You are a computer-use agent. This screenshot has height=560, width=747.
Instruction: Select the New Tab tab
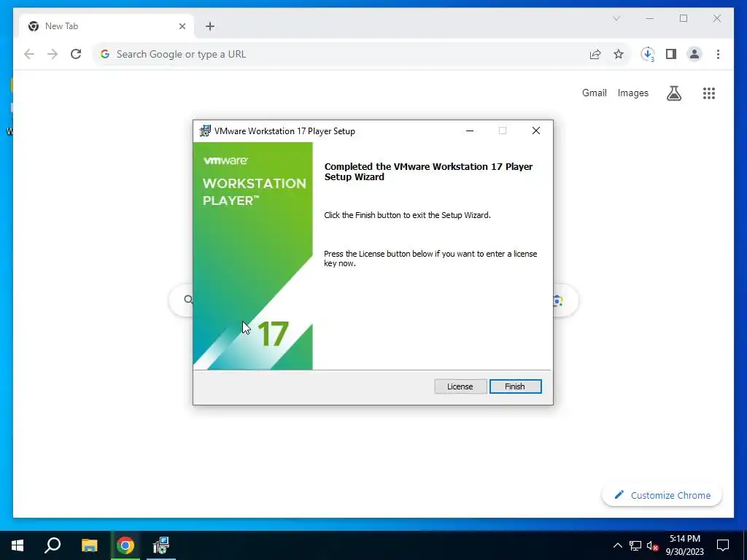(107, 26)
